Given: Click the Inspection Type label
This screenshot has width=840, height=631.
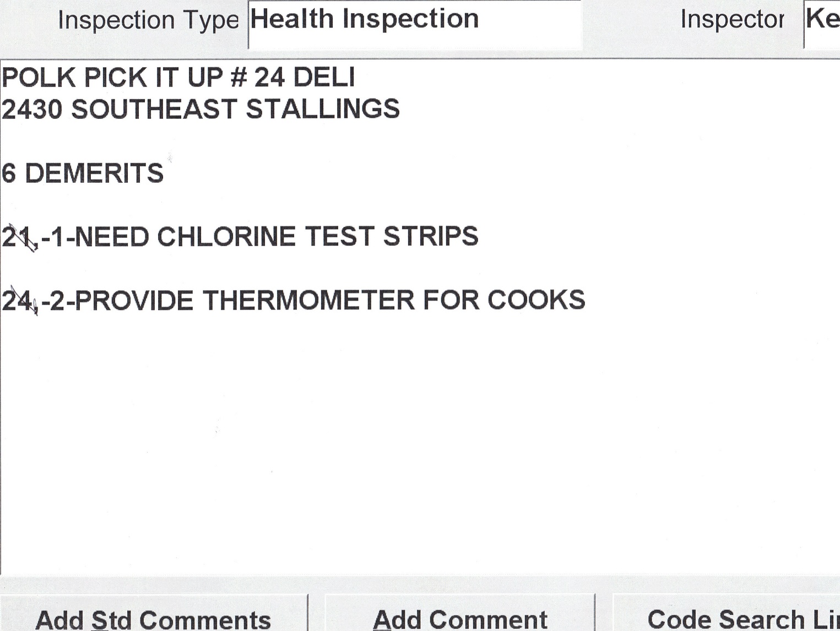Looking at the screenshot, I should 148,21.
